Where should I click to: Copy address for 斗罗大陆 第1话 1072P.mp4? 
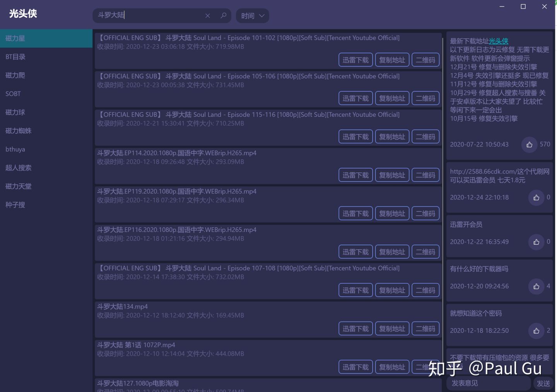(392, 367)
